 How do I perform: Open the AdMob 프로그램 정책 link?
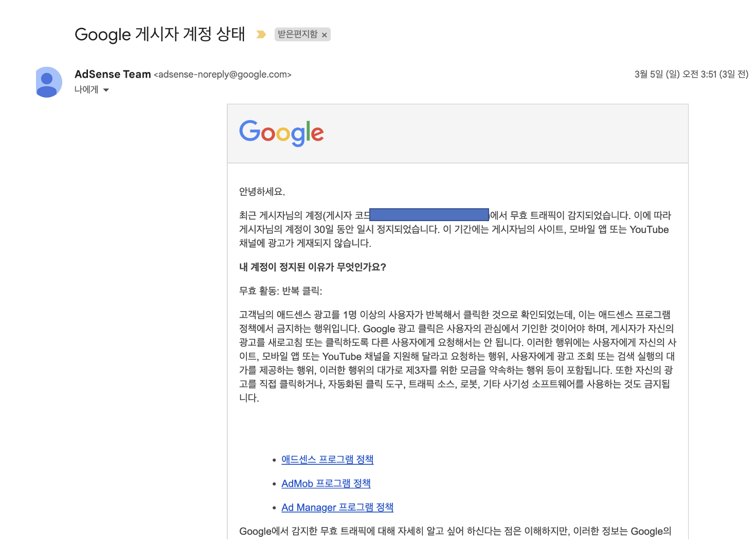pyautogui.click(x=326, y=483)
